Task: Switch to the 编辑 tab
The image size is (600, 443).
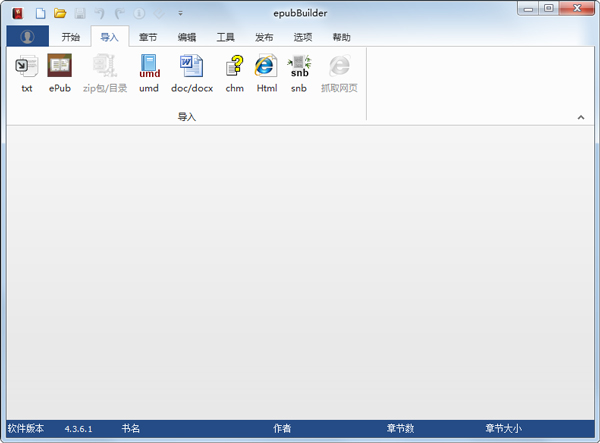Action: tap(187, 37)
